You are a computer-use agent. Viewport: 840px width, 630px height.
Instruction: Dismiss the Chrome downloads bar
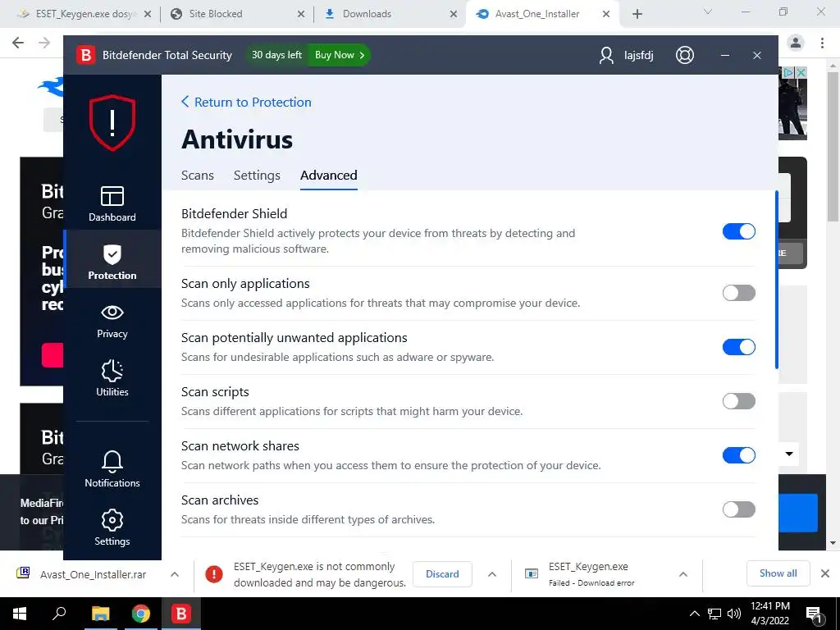click(x=825, y=573)
